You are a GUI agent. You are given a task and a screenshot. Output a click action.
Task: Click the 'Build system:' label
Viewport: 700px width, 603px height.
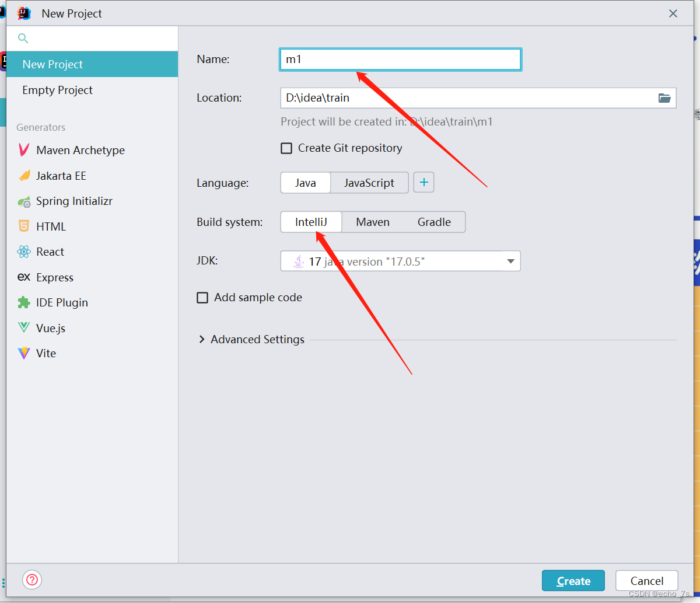pyautogui.click(x=230, y=222)
